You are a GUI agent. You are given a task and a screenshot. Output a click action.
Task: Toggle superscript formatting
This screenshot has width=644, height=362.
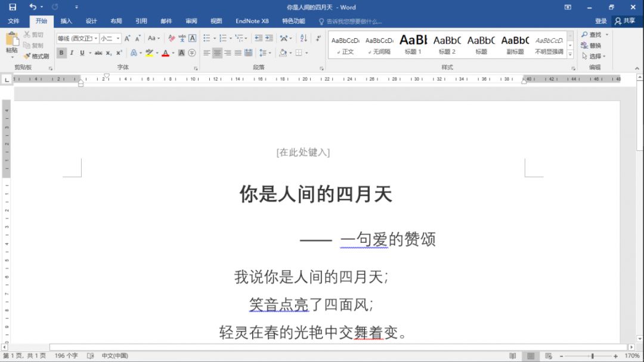click(118, 53)
